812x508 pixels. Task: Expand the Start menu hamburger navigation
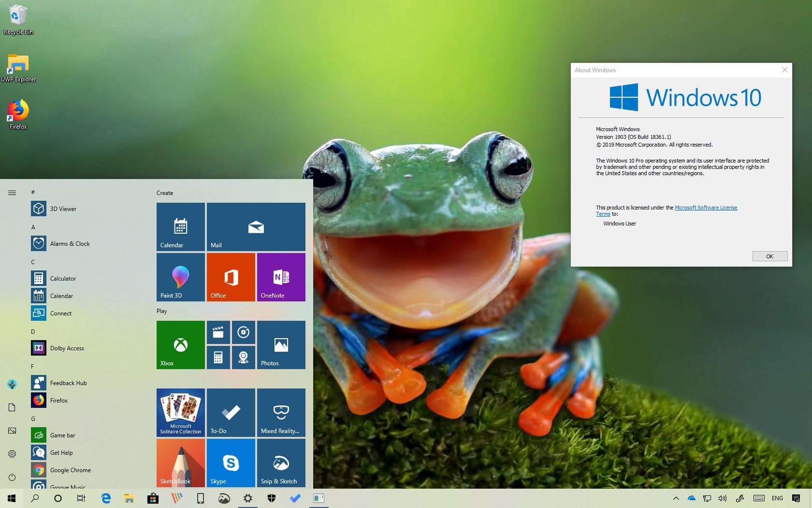(x=12, y=192)
